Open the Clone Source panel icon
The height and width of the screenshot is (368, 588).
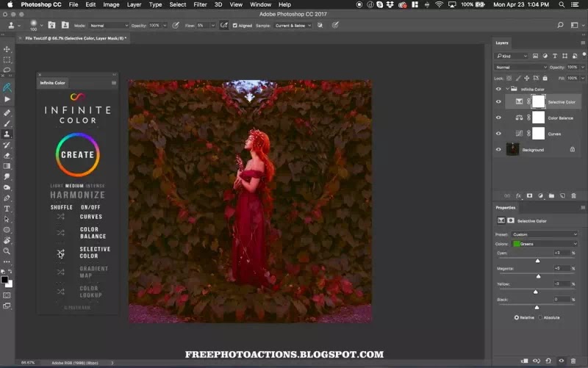65,25
